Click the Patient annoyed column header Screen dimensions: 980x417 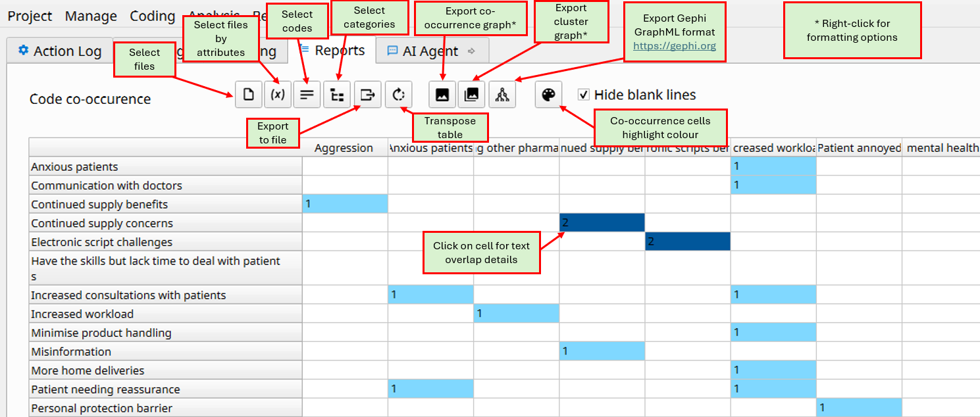coord(859,148)
